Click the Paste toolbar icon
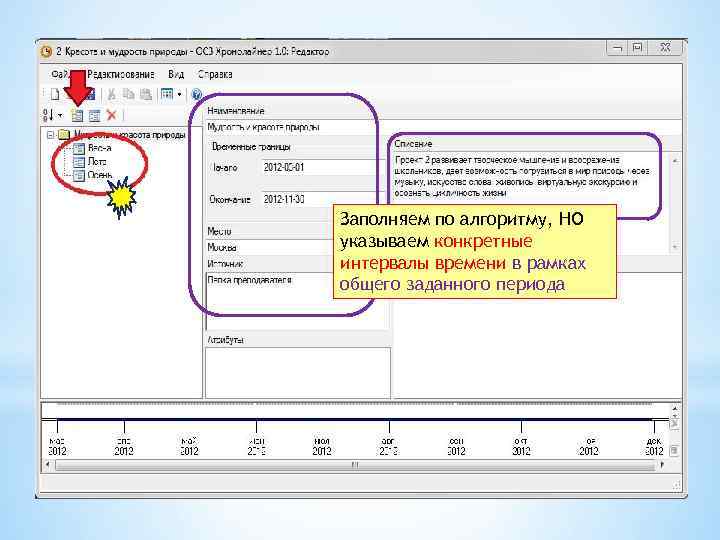The height and width of the screenshot is (540, 720). coord(146,95)
